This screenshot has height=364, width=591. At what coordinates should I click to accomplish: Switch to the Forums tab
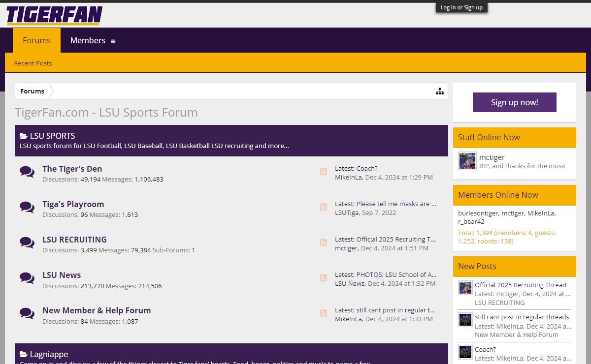pyautogui.click(x=36, y=40)
